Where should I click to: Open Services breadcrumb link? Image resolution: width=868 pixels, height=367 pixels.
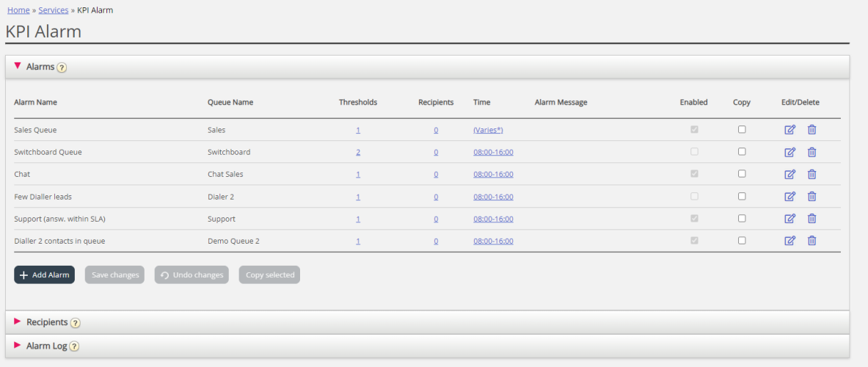53,10
